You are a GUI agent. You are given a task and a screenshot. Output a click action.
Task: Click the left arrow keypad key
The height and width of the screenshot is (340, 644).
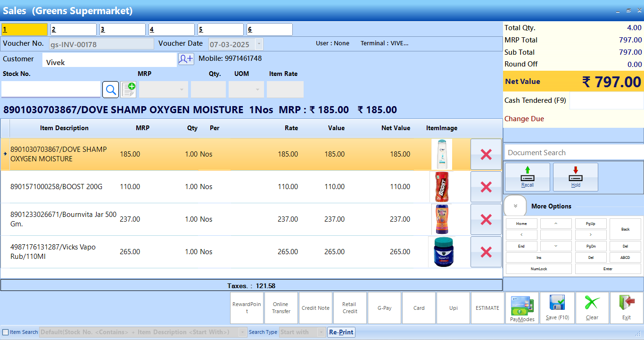click(x=521, y=235)
